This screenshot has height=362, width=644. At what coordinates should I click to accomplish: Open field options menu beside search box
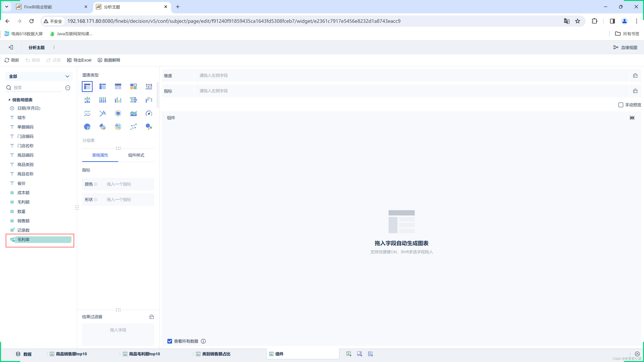(x=68, y=88)
